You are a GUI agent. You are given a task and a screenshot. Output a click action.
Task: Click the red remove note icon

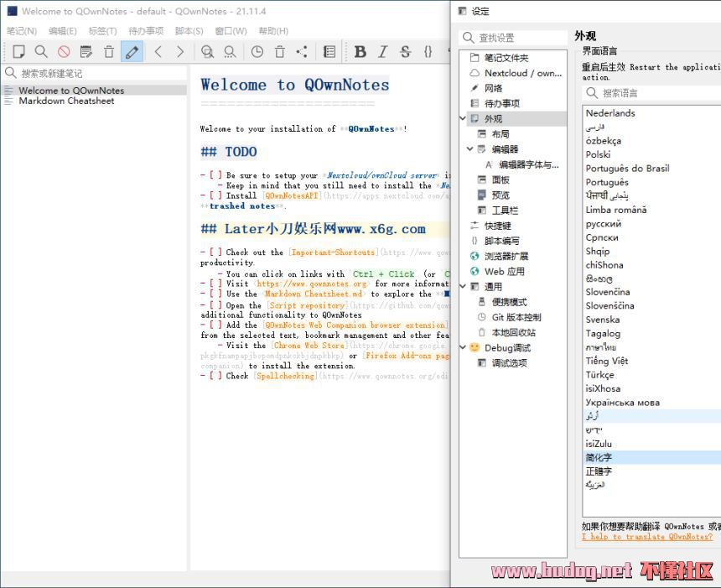[x=64, y=52]
